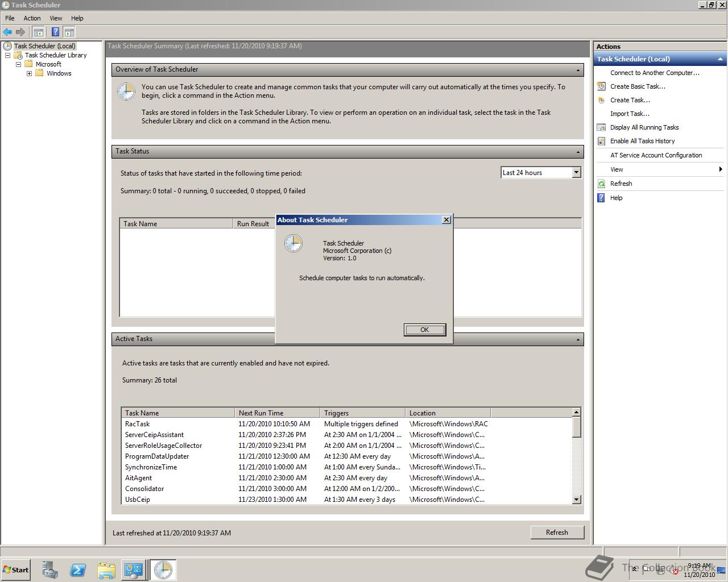The image size is (728, 582).
Task: Collapse the Active Tasks section
Action: pos(578,339)
